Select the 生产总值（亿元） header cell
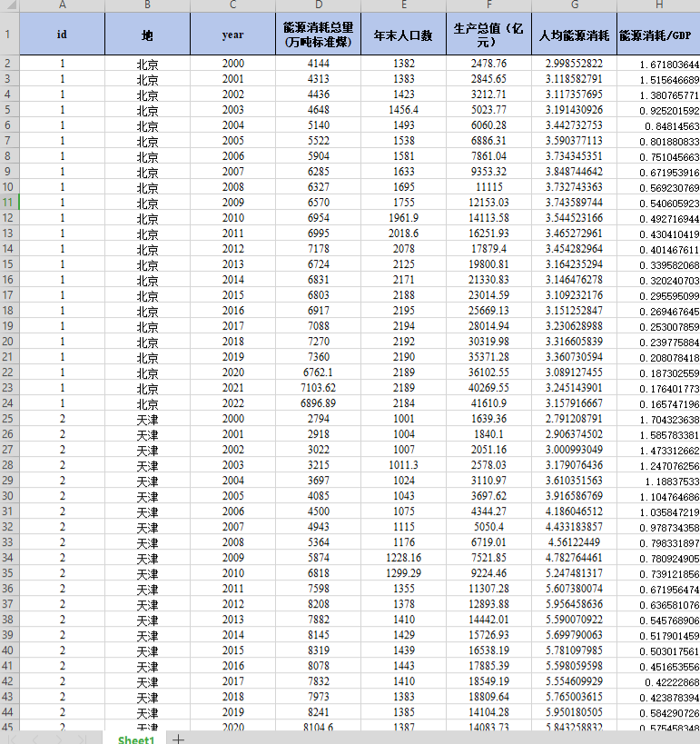This screenshot has width=700, height=744. click(489, 34)
